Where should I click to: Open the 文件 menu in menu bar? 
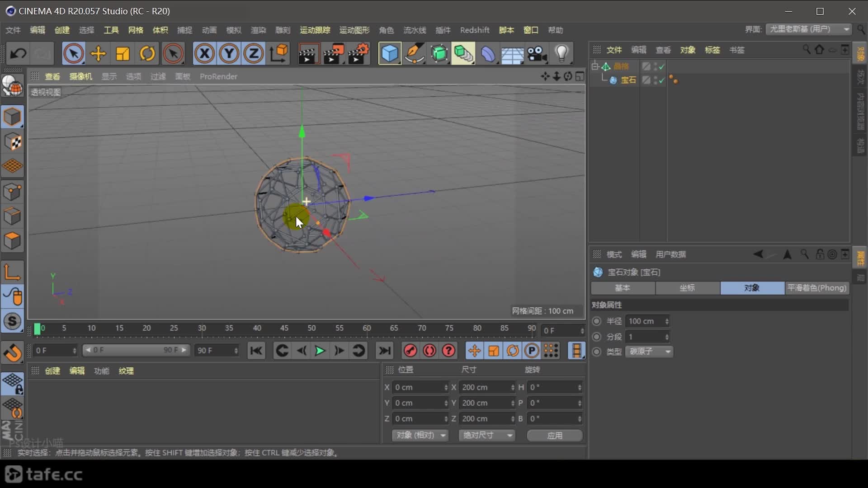tap(13, 30)
